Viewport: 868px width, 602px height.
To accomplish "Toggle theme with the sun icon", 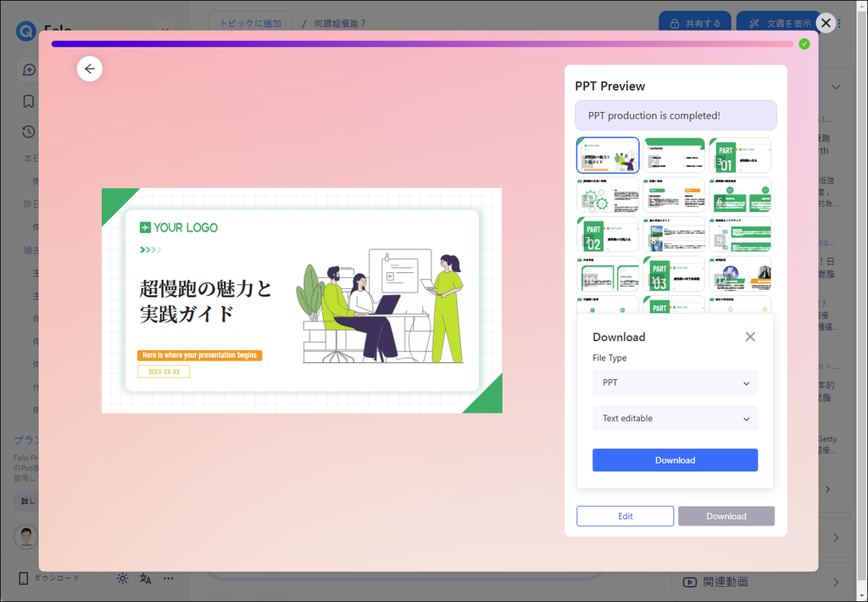I will point(122,577).
